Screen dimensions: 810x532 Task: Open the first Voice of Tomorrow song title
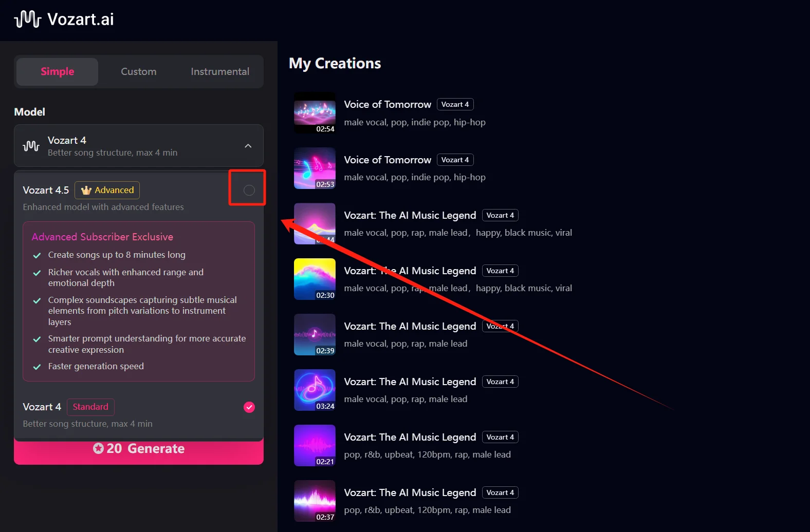388,104
